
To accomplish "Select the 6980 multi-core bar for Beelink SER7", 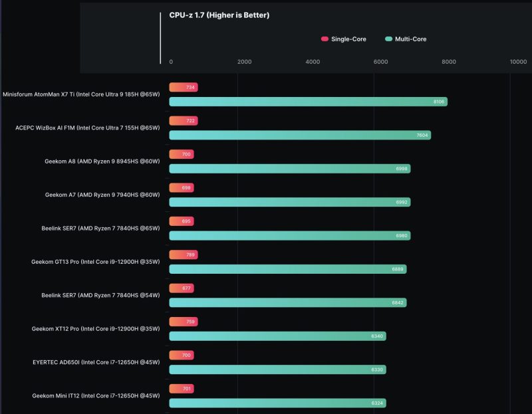I will [x=289, y=235].
